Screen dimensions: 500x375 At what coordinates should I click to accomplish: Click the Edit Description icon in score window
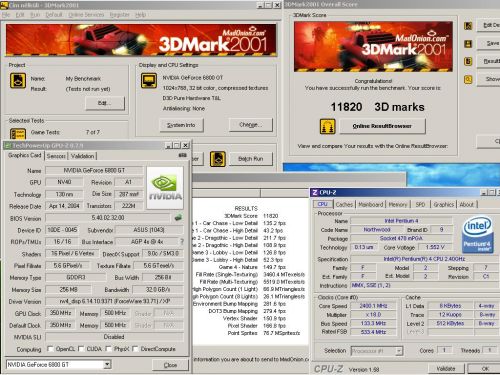[468, 25]
